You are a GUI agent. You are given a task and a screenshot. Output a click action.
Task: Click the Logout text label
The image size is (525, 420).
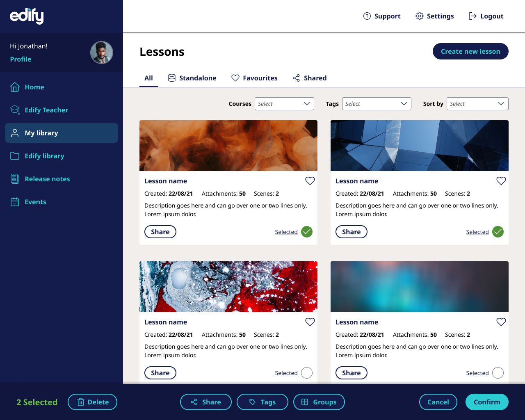(492, 16)
